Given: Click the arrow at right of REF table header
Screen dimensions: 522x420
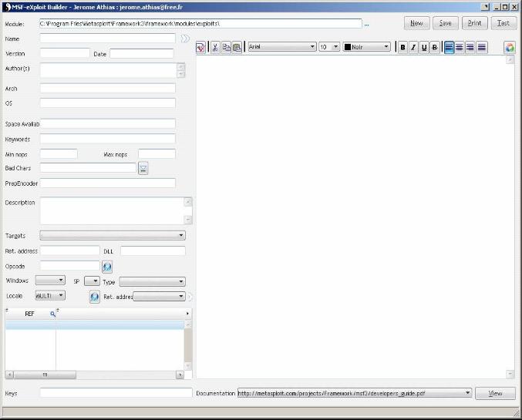Looking at the screenshot, I should tap(187, 314).
